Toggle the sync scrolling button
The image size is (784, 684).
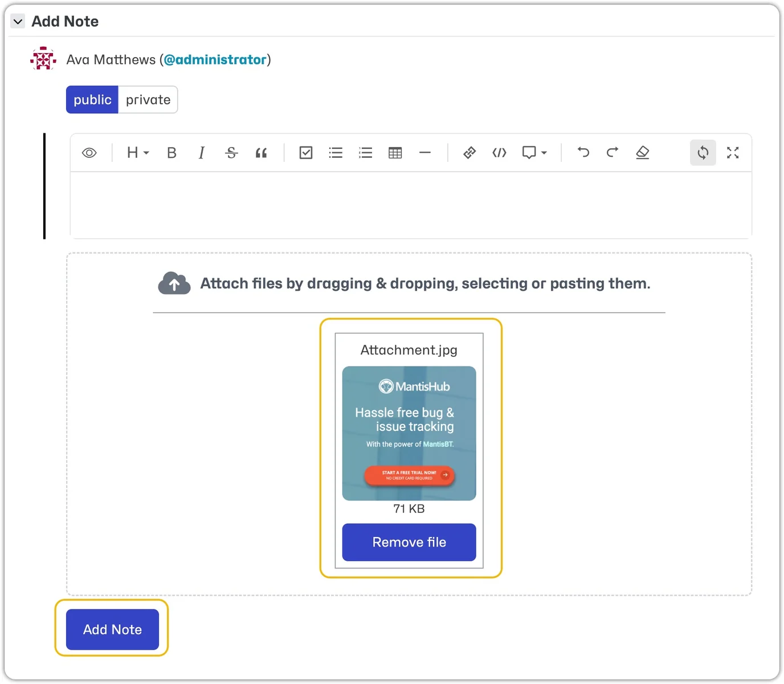point(703,153)
